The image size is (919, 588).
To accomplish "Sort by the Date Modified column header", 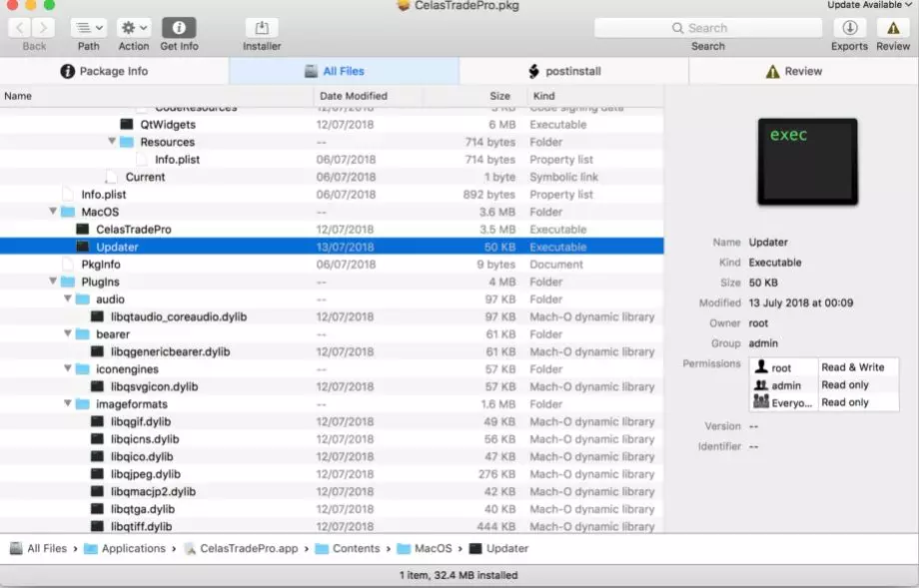I will [354, 96].
